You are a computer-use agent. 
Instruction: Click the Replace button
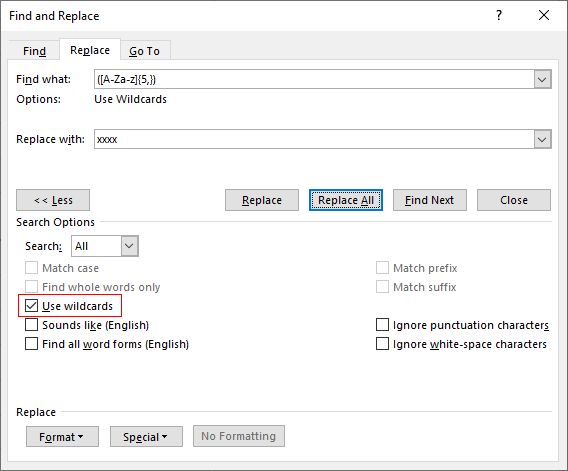(262, 200)
